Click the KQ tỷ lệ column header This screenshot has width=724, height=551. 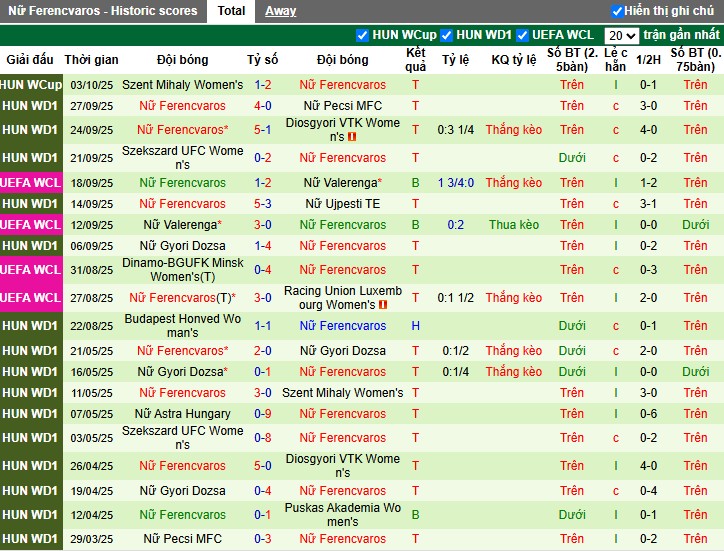[513, 60]
